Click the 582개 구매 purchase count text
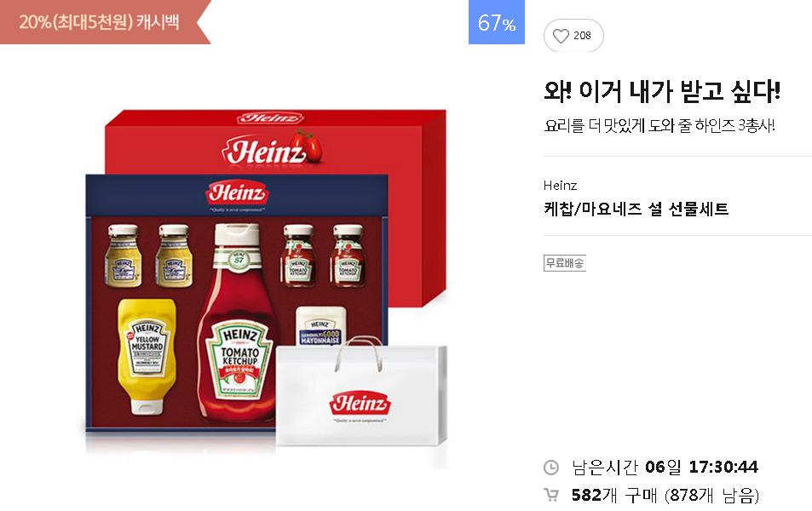This screenshot has height=511, width=812. 607,495
